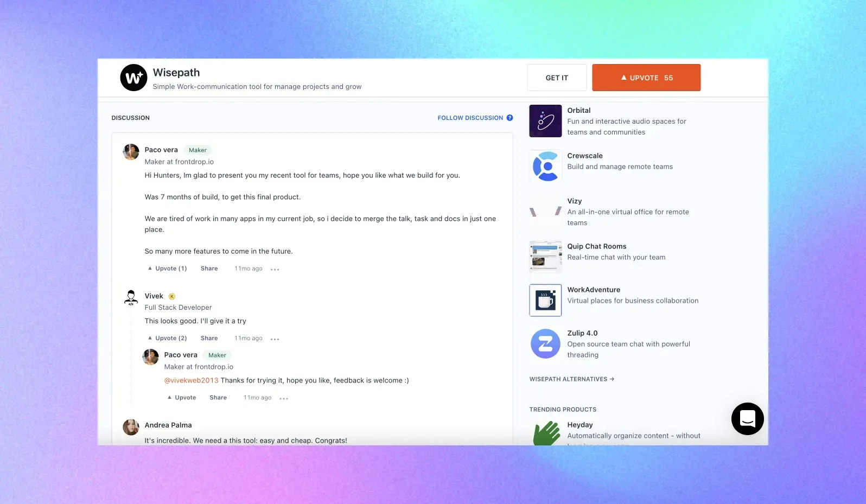Image resolution: width=866 pixels, height=504 pixels.
Task: Open the Zulip 4.0 product title
Action: (x=582, y=333)
